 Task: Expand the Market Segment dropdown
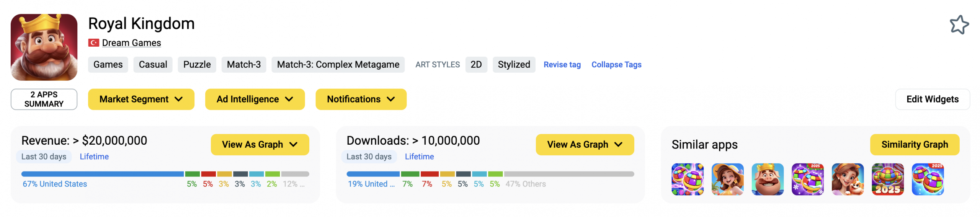click(x=141, y=99)
